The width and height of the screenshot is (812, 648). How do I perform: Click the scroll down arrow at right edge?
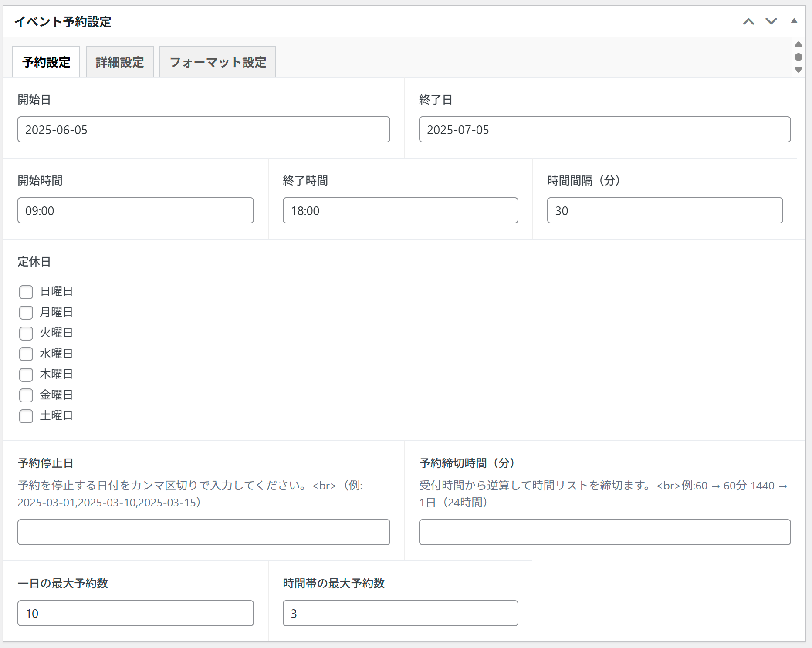point(798,70)
